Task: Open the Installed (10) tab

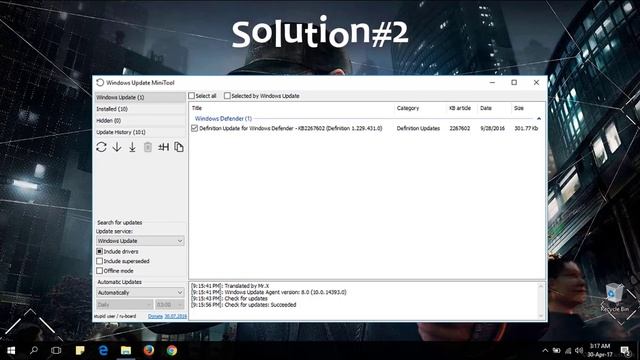Action: [140, 109]
